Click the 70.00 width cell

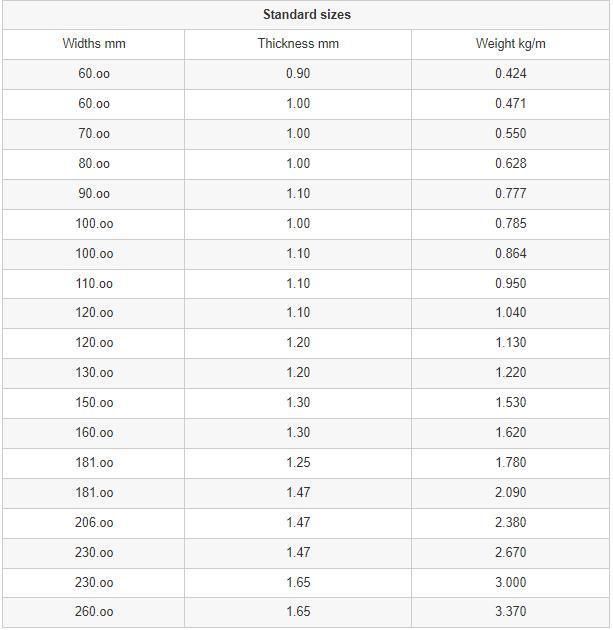pos(94,133)
